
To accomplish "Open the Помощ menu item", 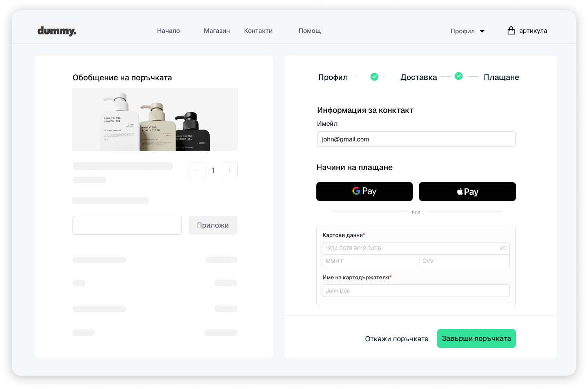I will click(310, 31).
